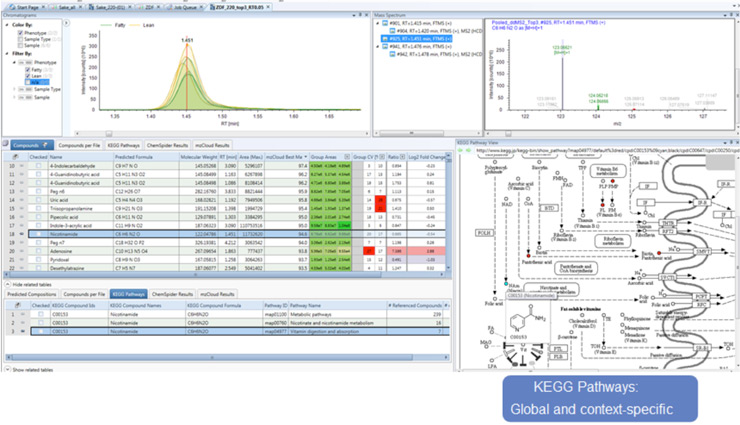
Task: Collapse the Filter By section
Action: (7, 54)
